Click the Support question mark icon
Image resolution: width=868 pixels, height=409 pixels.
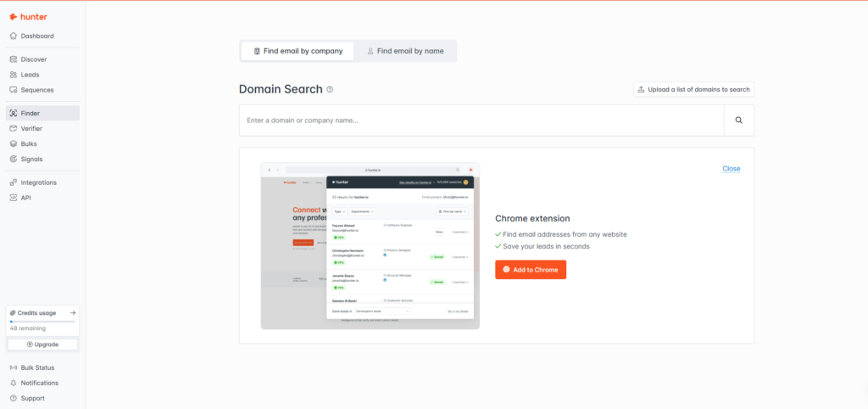point(14,398)
